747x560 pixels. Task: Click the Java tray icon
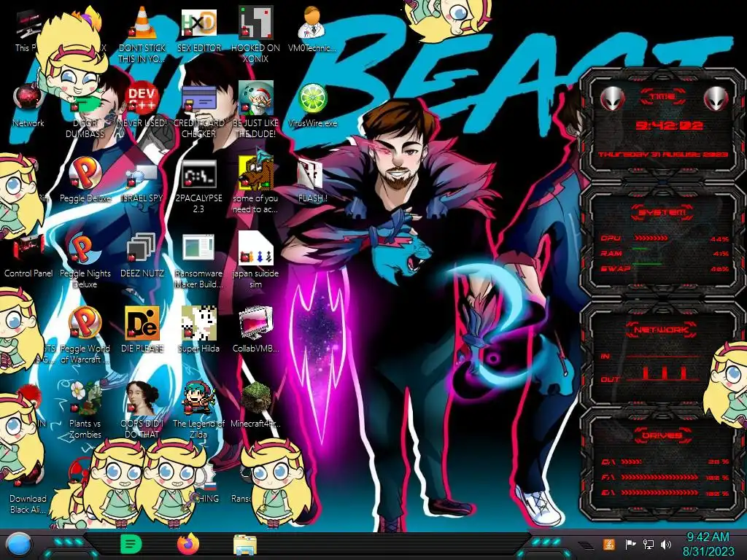point(609,544)
